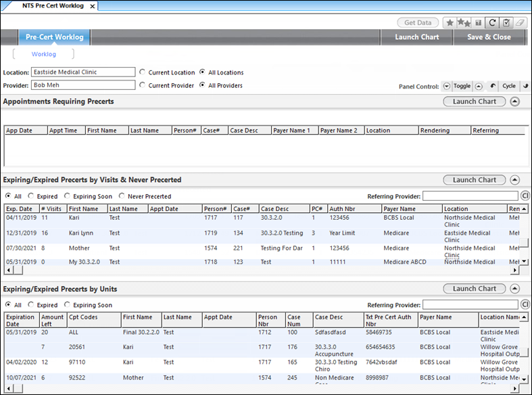The height and width of the screenshot is (395, 532).
Task: Select All Locations radio button
Action: pyautogui.click(x=203, y=72)
